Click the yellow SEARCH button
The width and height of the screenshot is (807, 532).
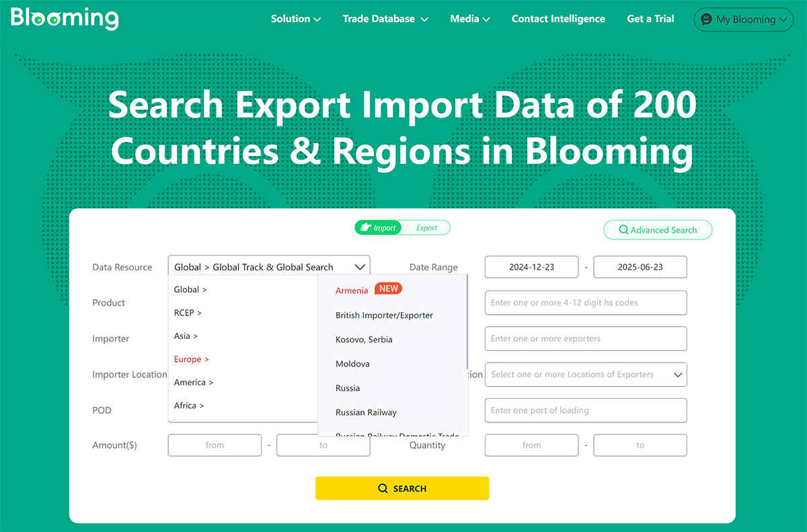[402, 488]
